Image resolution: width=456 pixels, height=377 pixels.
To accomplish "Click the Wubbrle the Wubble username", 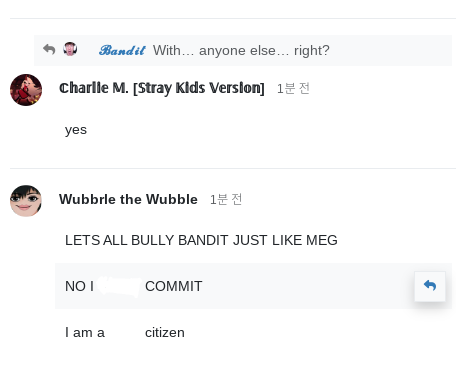I will point(128,199).
